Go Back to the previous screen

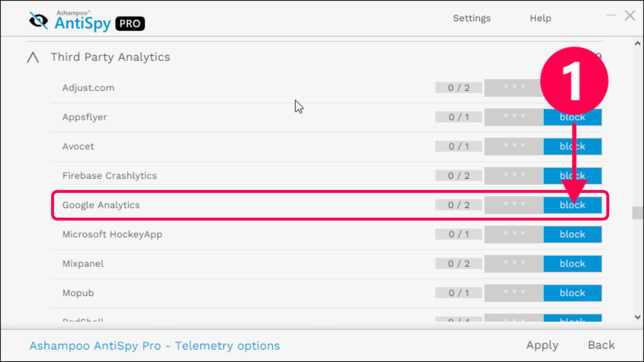pos(601,345)
